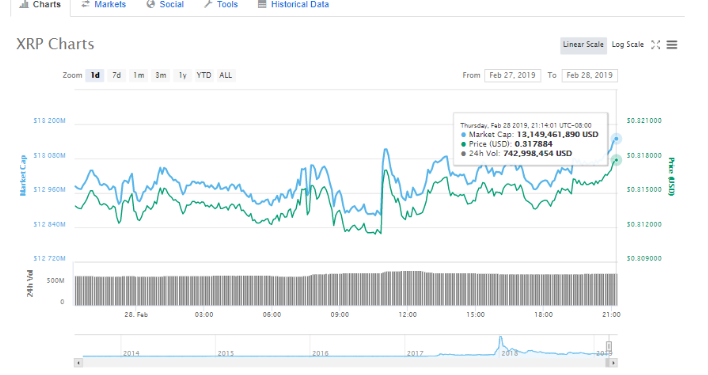708x375 pixels.
Task: Set zoom to 3m
Action: [x=161, y=75]
